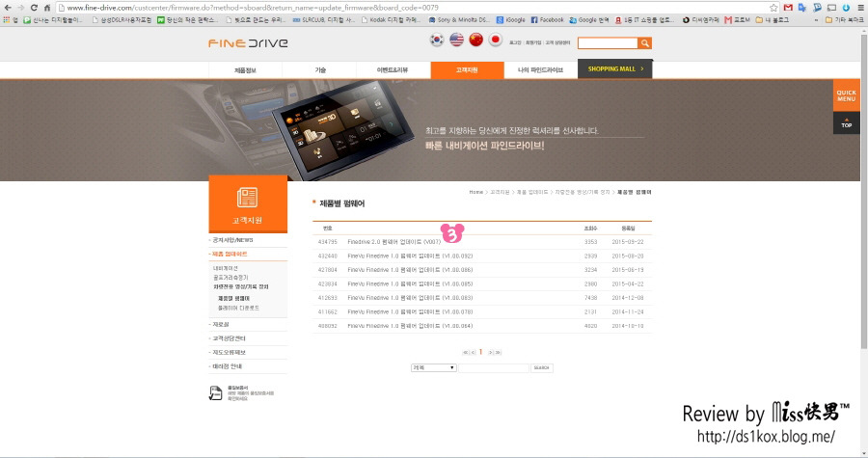The width and height of the screenshot is (868, 458).
Task: Click the Korean flag language icon
Action: 437,40
